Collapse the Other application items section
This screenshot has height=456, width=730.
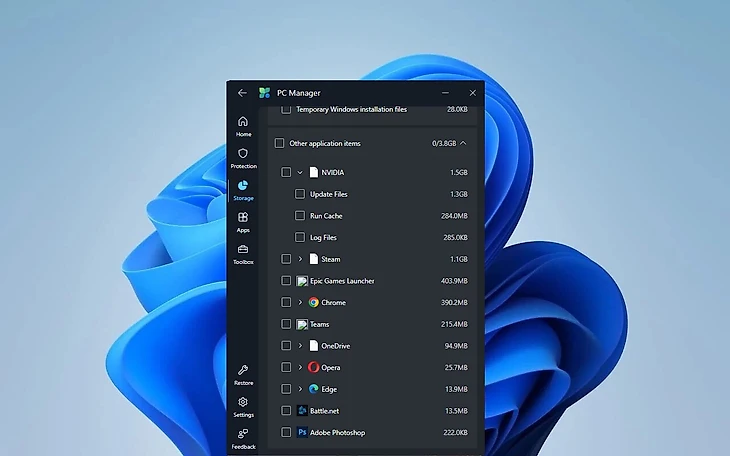pos(463,143)
